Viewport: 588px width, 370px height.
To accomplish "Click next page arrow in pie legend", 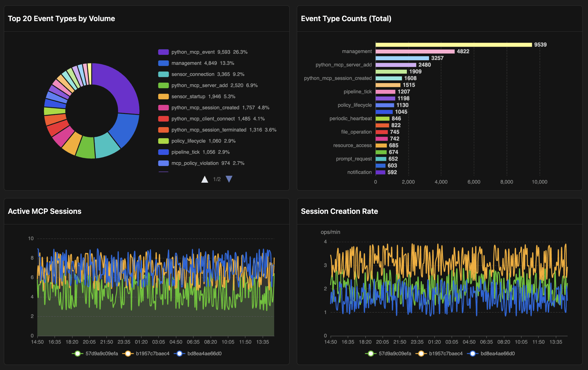I will [x=229, y=179].
